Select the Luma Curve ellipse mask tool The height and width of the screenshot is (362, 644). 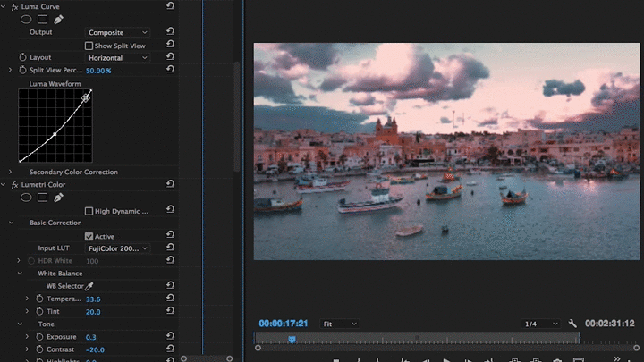pyautogui.click(x=26, y=19)
